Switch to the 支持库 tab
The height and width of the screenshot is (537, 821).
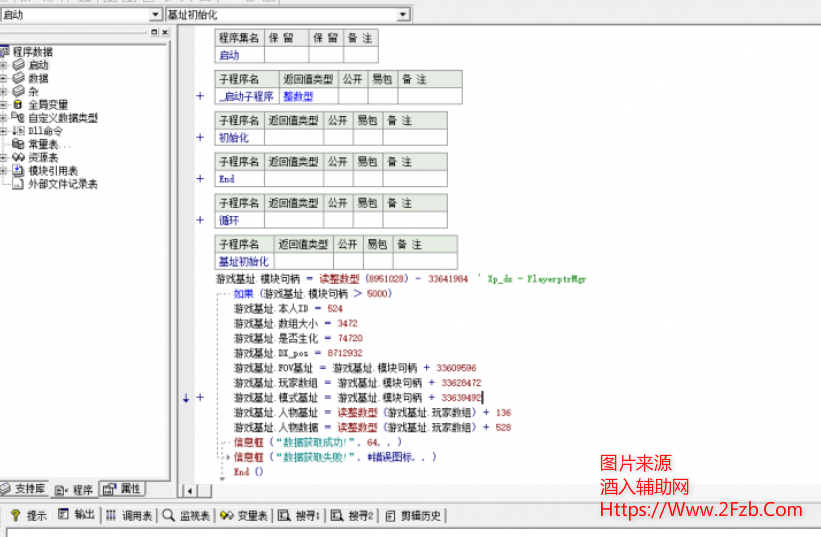point(25,489)
